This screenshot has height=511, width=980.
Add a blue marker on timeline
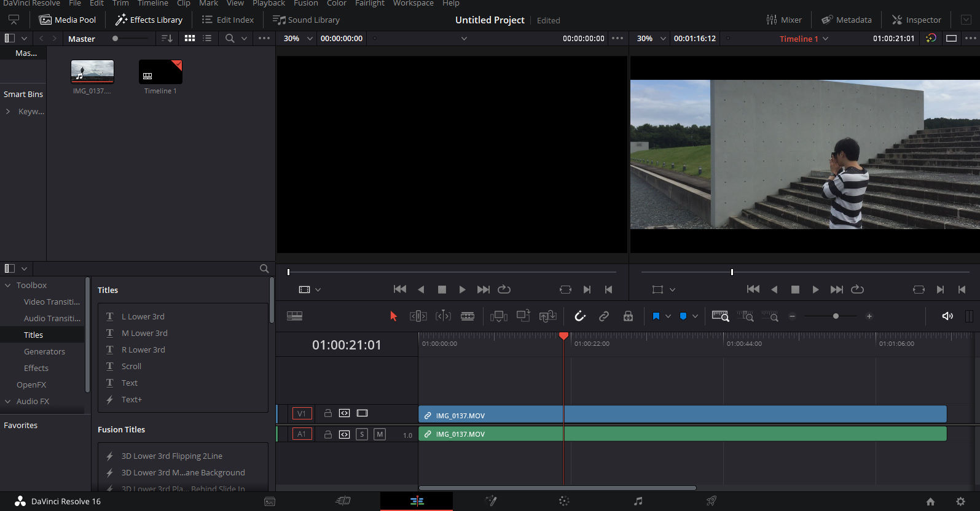(683, 316)
